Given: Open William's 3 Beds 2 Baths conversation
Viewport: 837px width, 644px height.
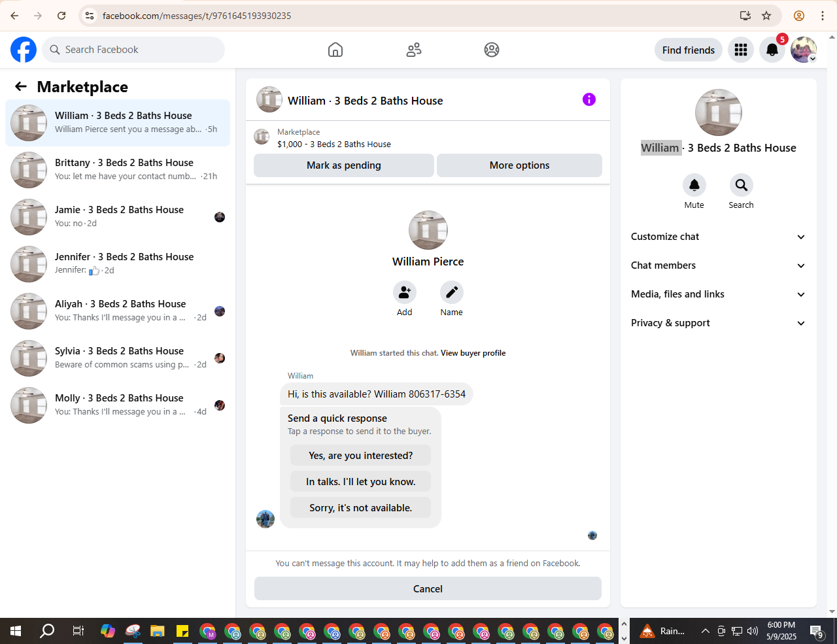Looking at the screenshot, I should [118, 123].
